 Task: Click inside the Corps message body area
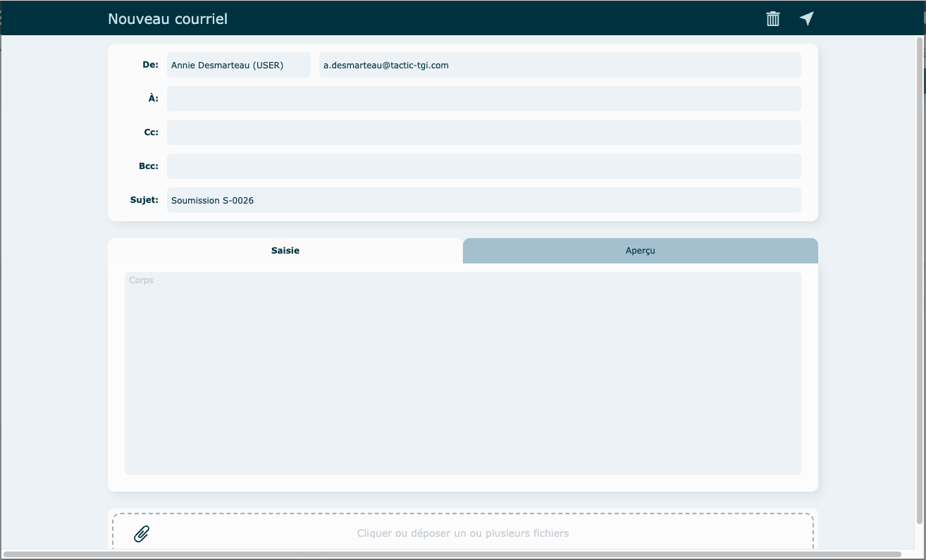(462, 373)
